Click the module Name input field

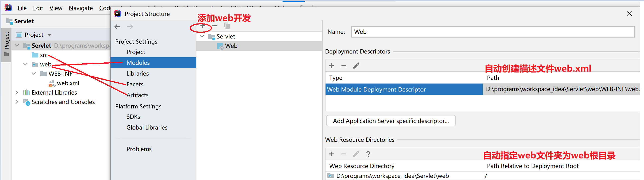492,32
